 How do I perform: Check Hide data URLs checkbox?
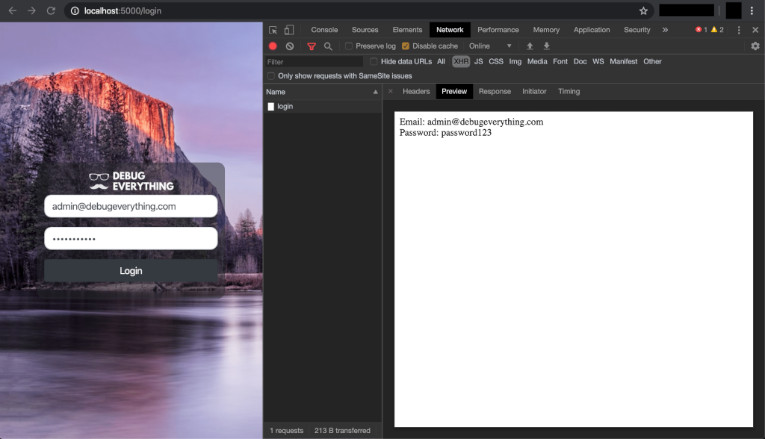(374, 61)
